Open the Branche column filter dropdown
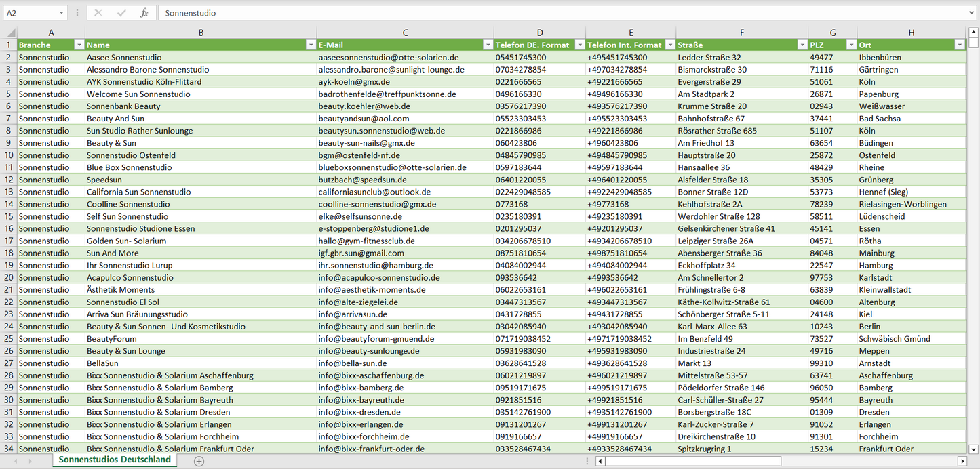Image resolution: width=980 pixels, height=469 pixels. point(79,45)
